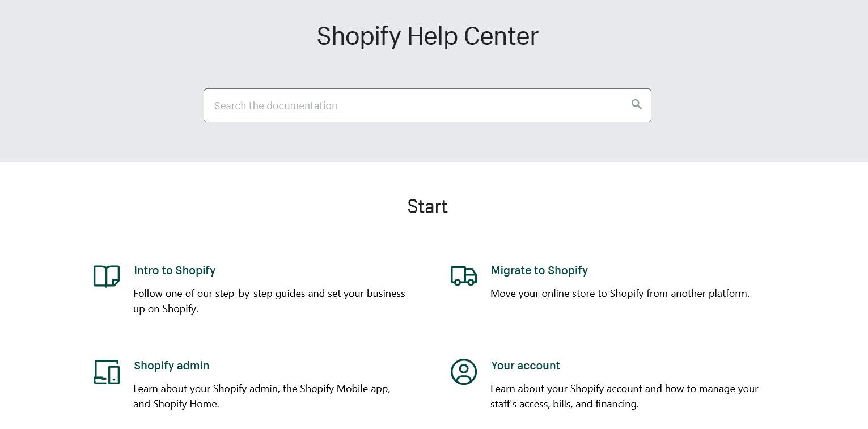This screenshot has height=429, width=868.
Task: Go to the Shopify admin link
Action: [x=171, y=366]
